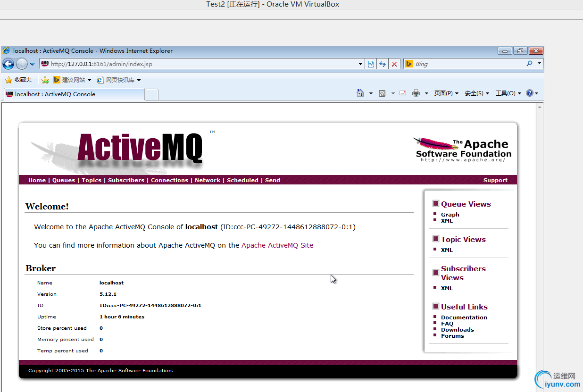This screenshot has width=583, height=392.
Task: Click the broker version value 5.12.1
Action: 108,294
